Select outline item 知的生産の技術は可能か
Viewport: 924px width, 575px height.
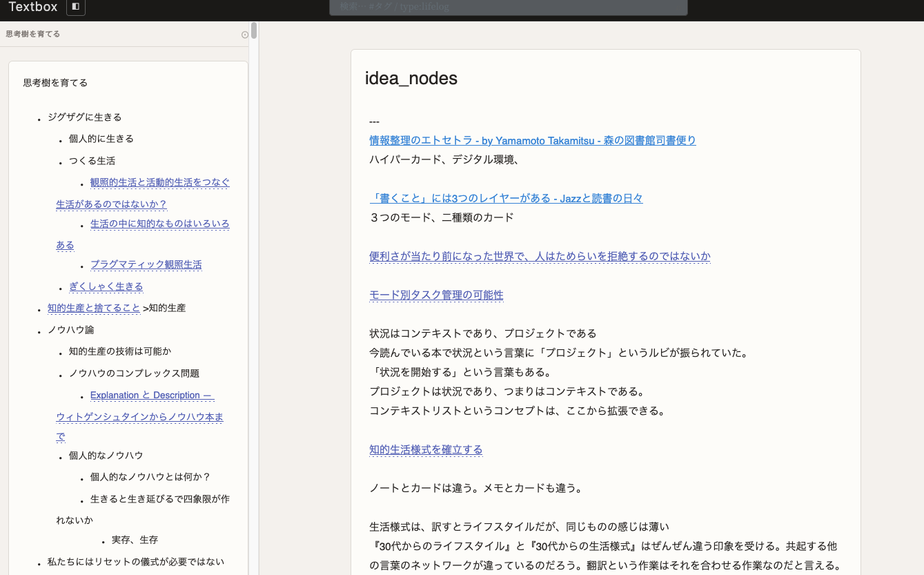pyautogui.click(x=120, y=351)
